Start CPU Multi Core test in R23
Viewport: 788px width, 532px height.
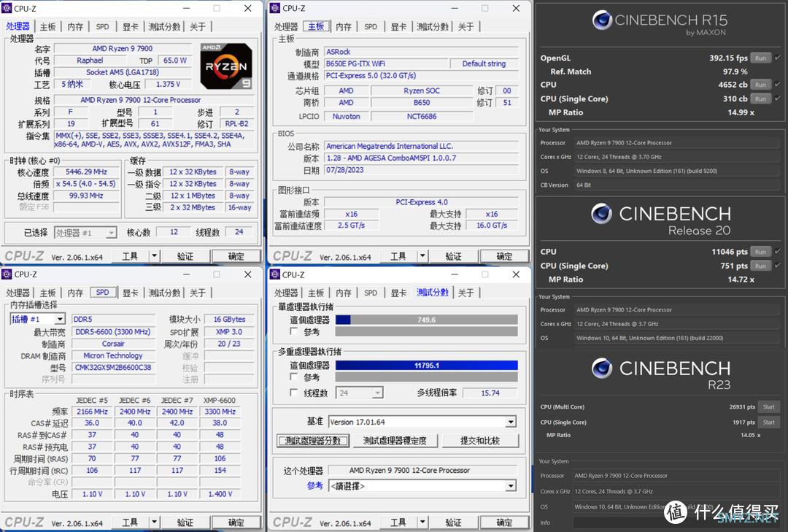[x=769, y=406]
